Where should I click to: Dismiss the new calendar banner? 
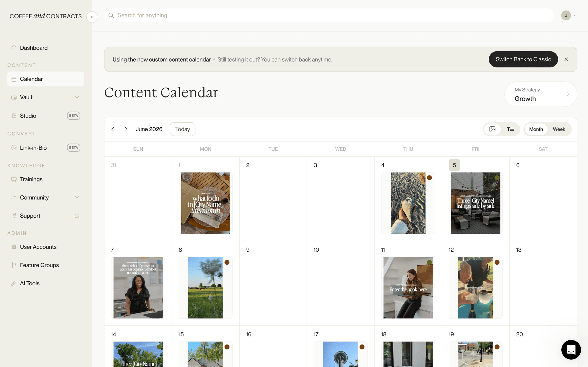click(566, 59)
